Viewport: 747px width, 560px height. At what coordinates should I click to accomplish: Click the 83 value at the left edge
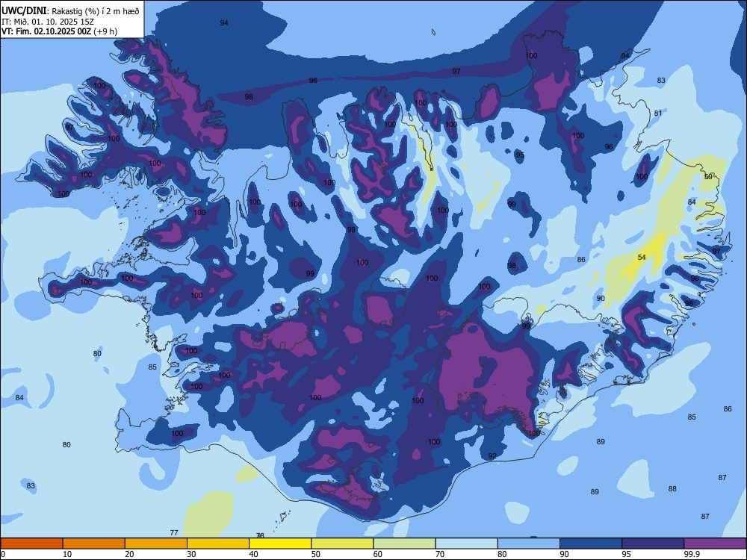[x=31, y=486]
